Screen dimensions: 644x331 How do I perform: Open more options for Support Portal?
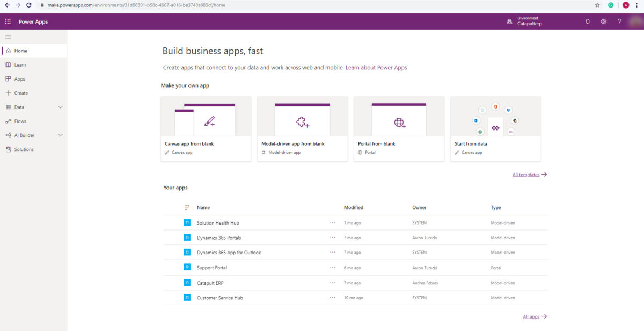pos(333,268)
